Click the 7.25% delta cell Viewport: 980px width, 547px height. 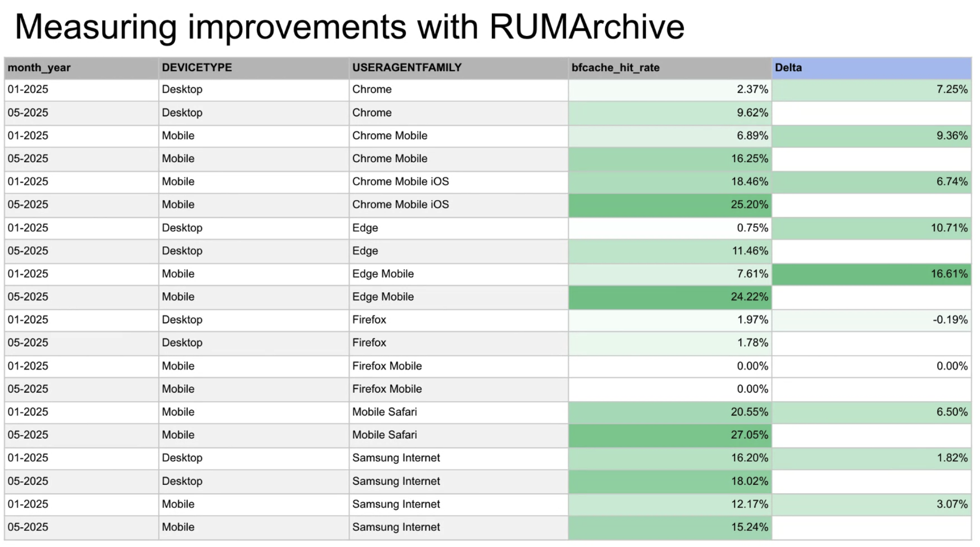[x=872, y=90]
